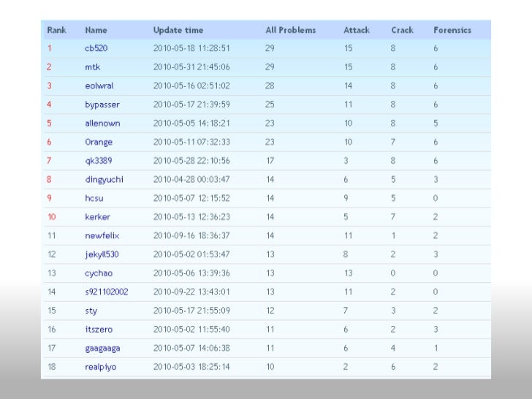Click Forensics value 1 in gaagaaga's row

(x=436, y=348)
